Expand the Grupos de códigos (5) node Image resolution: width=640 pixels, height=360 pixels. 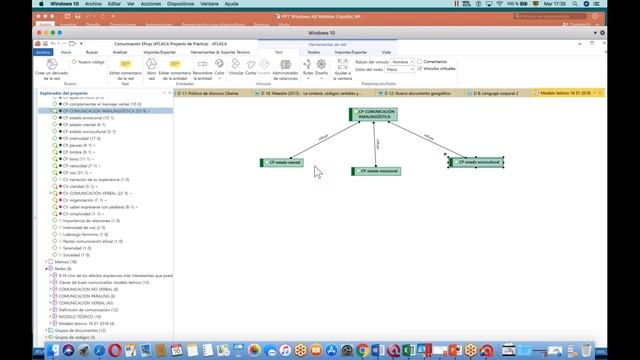pos(46,337)
